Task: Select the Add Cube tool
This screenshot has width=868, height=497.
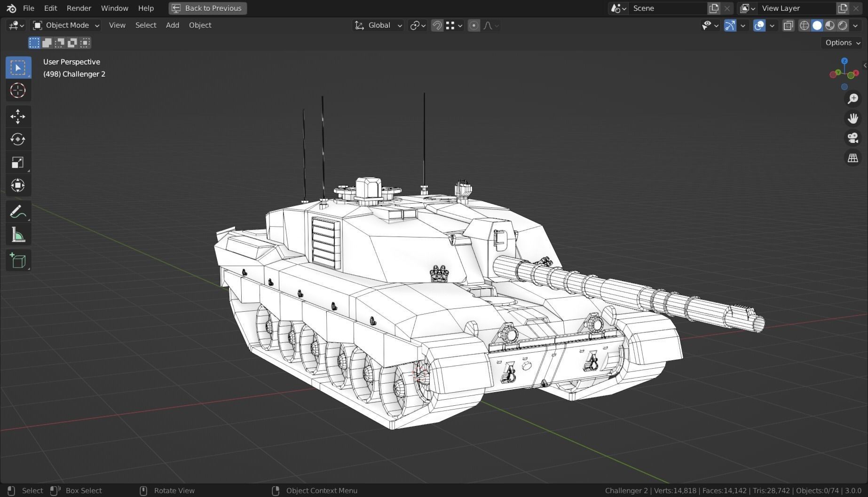Action: 18,260
